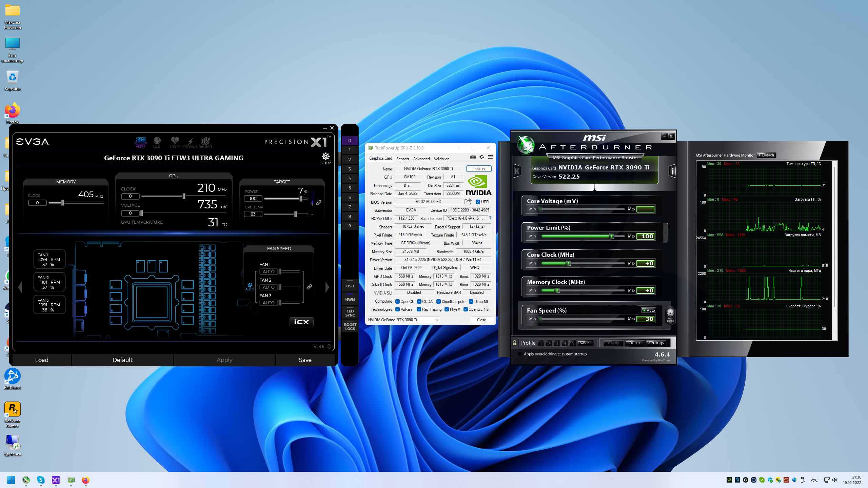Click the Default button in Precision X1
The width and height of the screenshot is (868, 488).
click(x=122, y=360)
